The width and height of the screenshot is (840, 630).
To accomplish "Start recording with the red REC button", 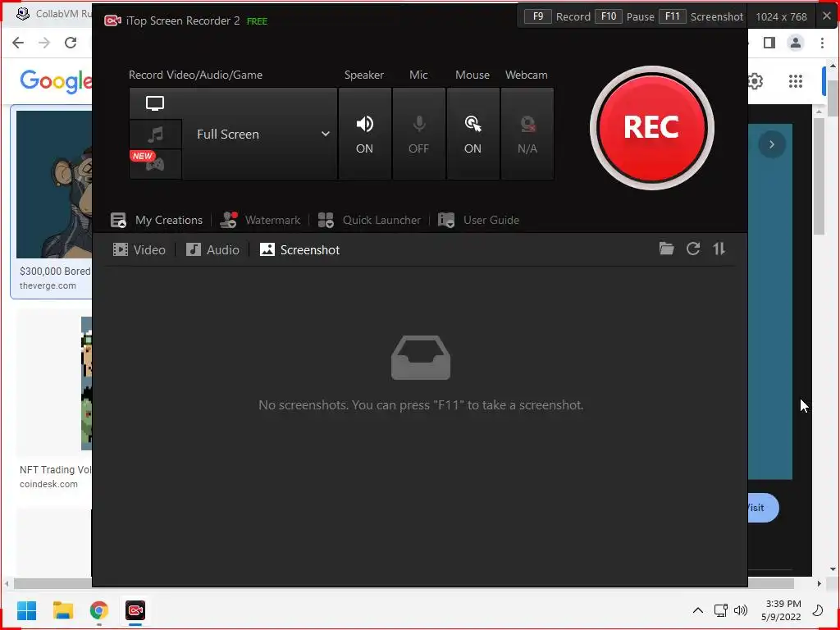I will click(651, 127).
